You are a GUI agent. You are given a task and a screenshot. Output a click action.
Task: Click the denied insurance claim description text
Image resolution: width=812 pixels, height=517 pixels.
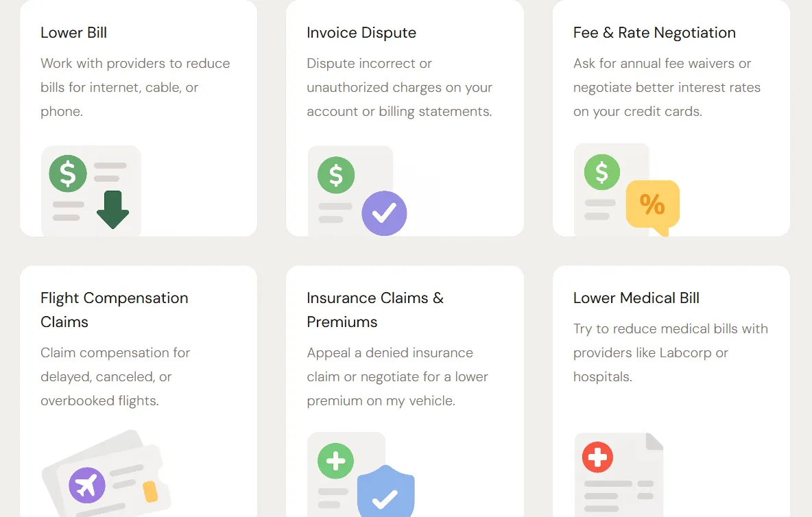397,376
